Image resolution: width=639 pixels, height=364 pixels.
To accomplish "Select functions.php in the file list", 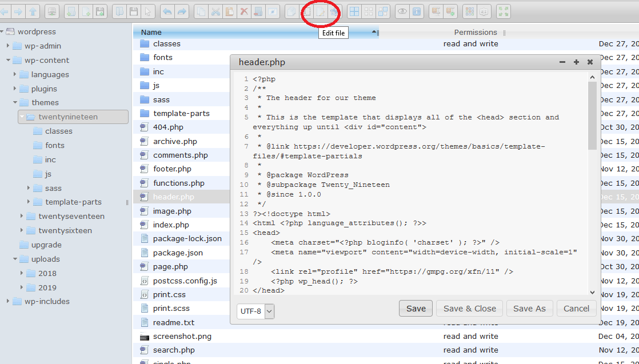I will click(x=178, y=183).
